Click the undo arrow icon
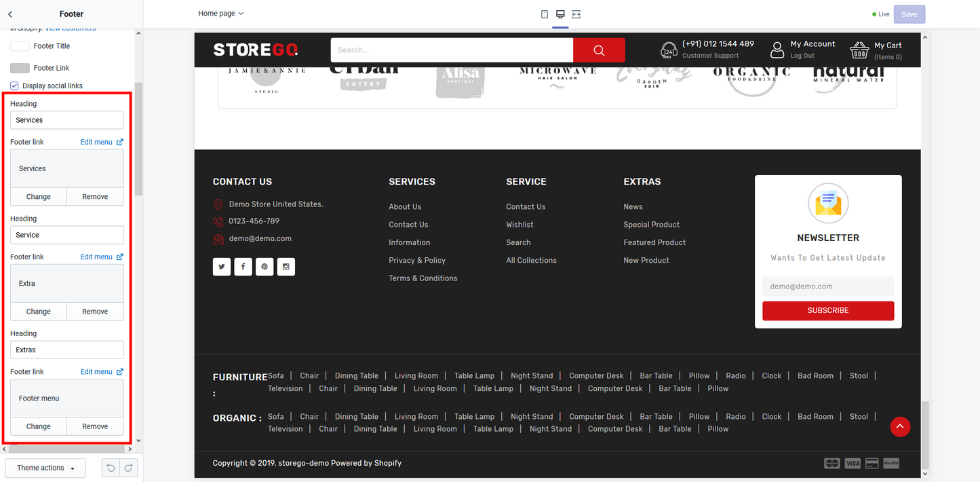This screenshot has width=980, height=482. tap(110, 468)
